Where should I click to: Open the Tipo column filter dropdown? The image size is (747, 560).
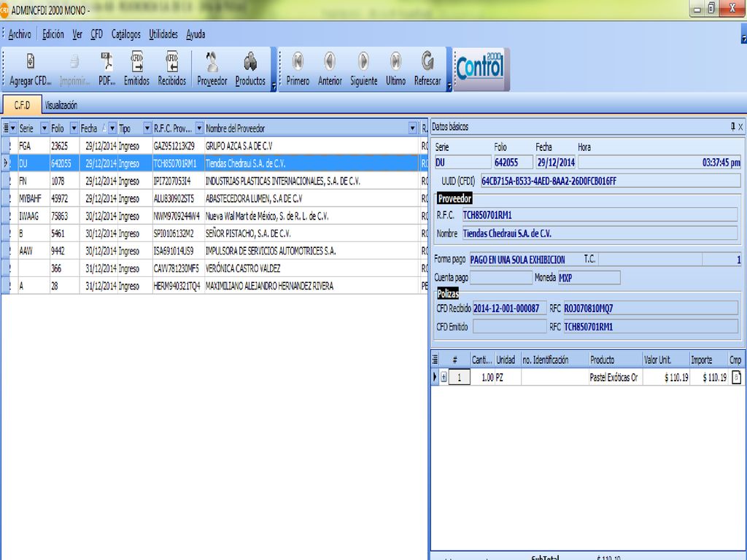pos(147,128)
